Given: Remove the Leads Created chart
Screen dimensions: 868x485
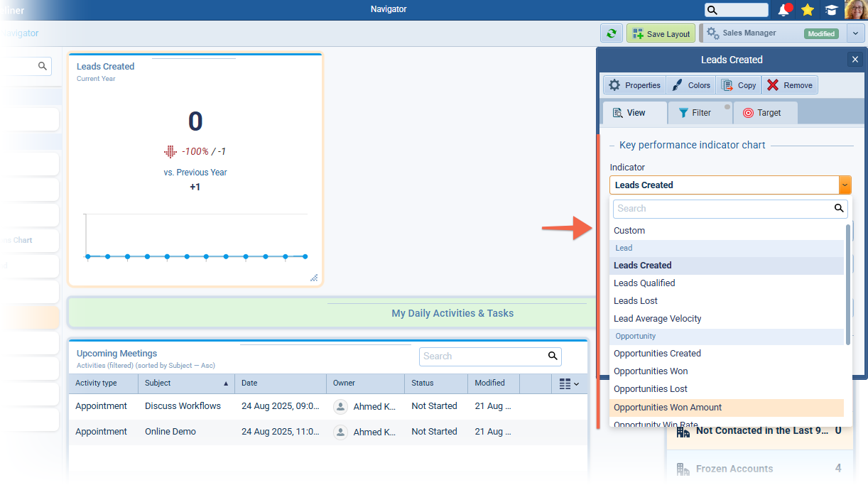Looking at the screenshot, I should [x=790, y=85].
